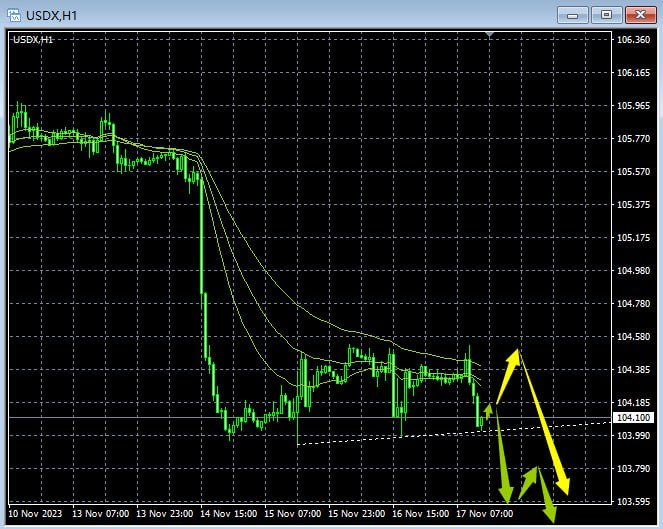Click the gray chart shift triangle marker

[488, 35]
